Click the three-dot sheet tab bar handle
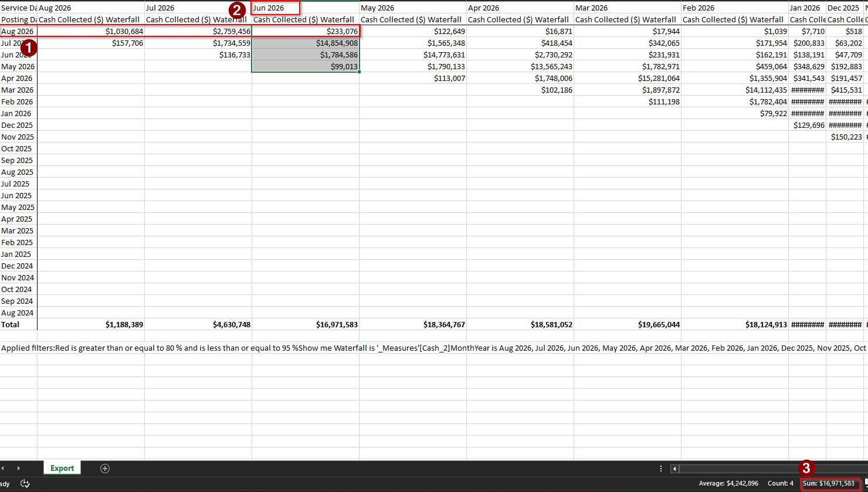Viewport: 868px width, 492px height. point(661,468)
